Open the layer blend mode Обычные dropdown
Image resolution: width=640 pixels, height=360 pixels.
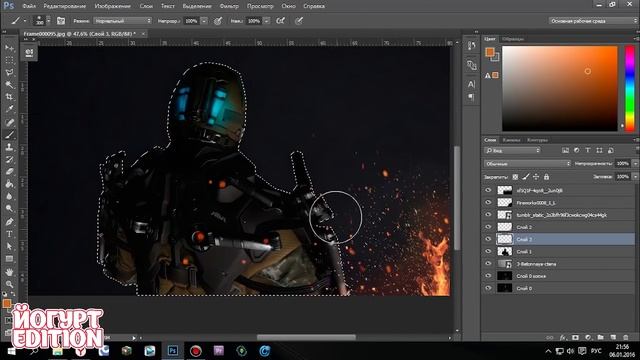click(527, 164)
